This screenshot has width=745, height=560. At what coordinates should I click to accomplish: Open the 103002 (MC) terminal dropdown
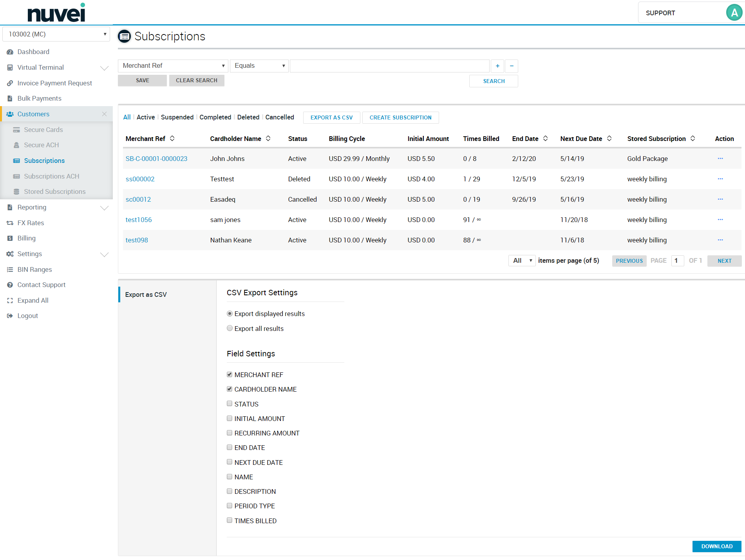[56, 34]
